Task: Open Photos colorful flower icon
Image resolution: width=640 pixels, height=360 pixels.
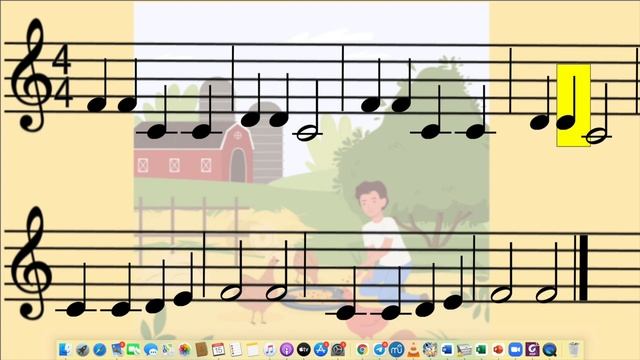Action: pos(184,350)
